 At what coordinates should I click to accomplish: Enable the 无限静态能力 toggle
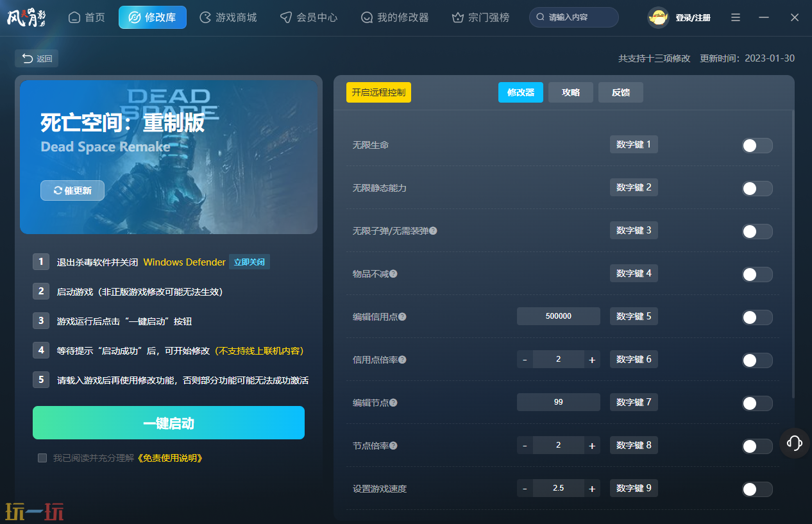coord(757,189)
